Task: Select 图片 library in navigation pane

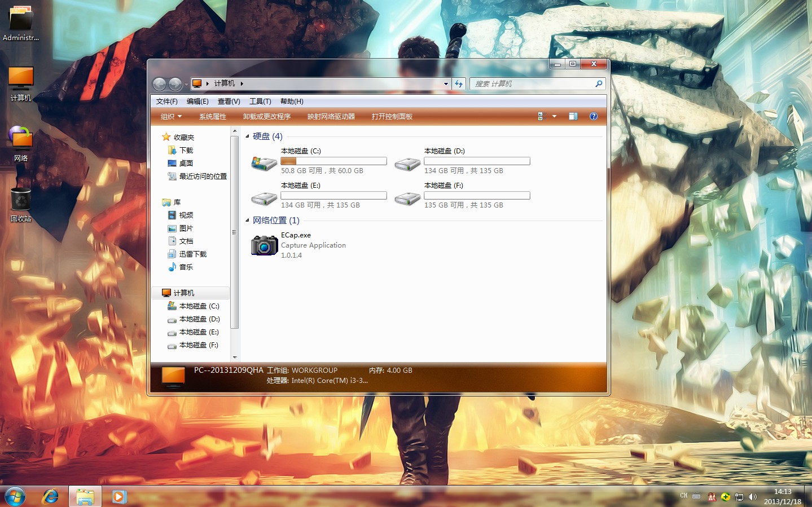Action: (x=186, y=228)
